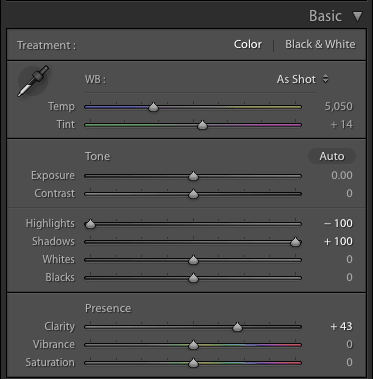Click the Clarity slider handle
This screenshot has width=373, height=379.
237,327
